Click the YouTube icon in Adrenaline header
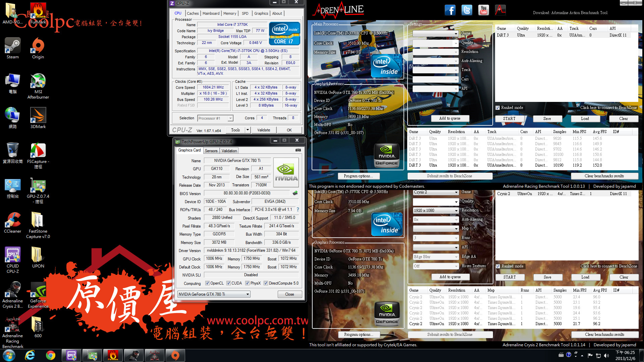 [x=483, y=10]
